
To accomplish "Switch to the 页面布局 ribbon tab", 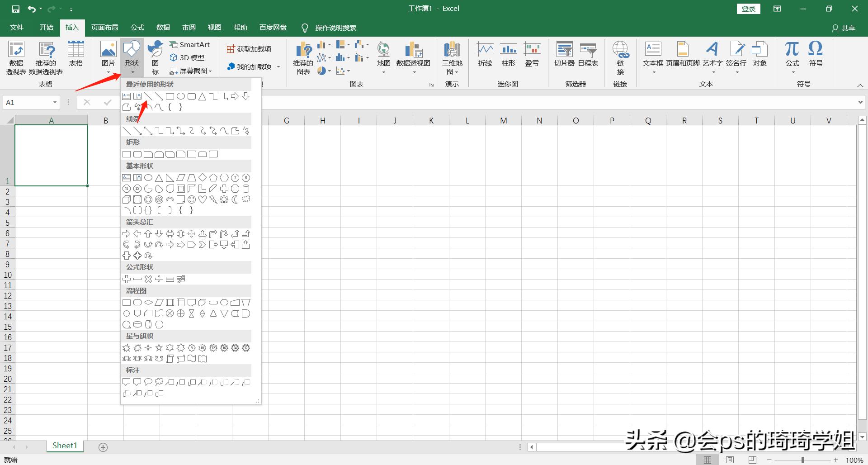I will [104, 28].
